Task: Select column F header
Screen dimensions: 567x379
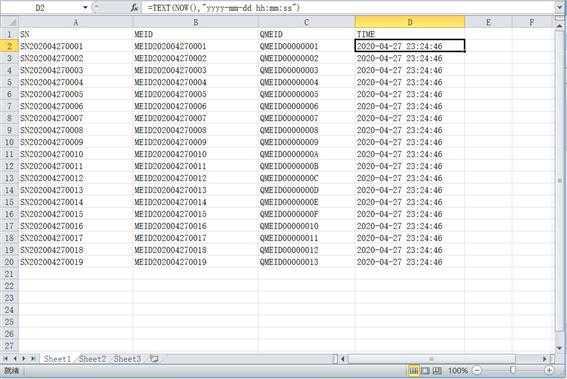Action: coord(532,22)
